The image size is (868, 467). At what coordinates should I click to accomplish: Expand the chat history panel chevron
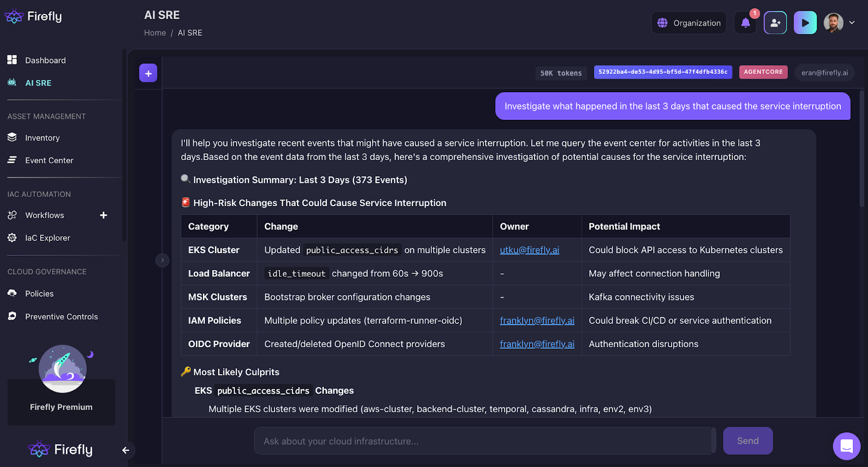162,260
